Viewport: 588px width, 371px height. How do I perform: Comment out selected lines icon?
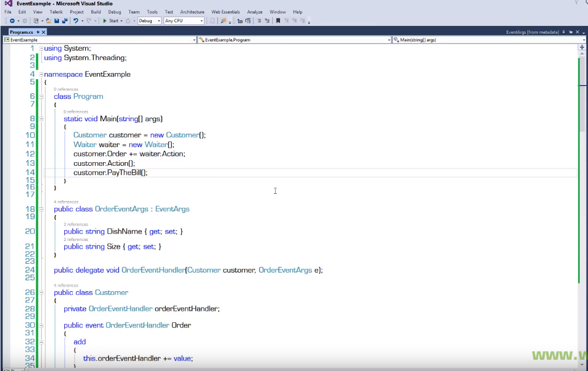click(x=259, y=21)
